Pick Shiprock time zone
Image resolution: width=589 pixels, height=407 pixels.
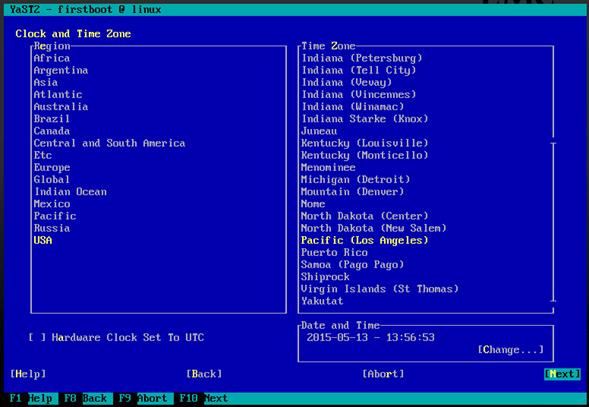pos(325,277)
